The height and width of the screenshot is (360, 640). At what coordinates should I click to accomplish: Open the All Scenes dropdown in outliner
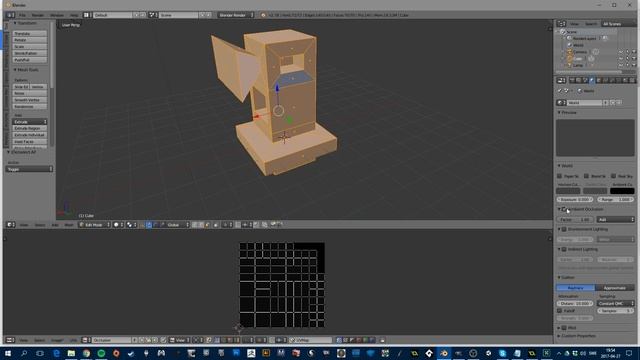(618, 24)
